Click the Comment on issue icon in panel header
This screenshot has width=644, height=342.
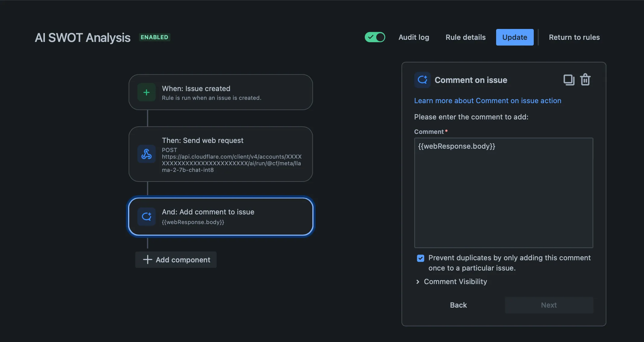tap(422, 80)
